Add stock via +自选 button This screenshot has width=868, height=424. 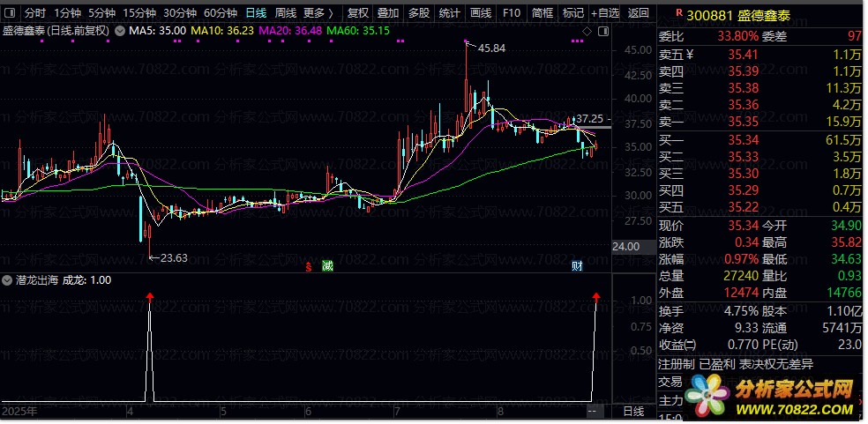point(605,12)
